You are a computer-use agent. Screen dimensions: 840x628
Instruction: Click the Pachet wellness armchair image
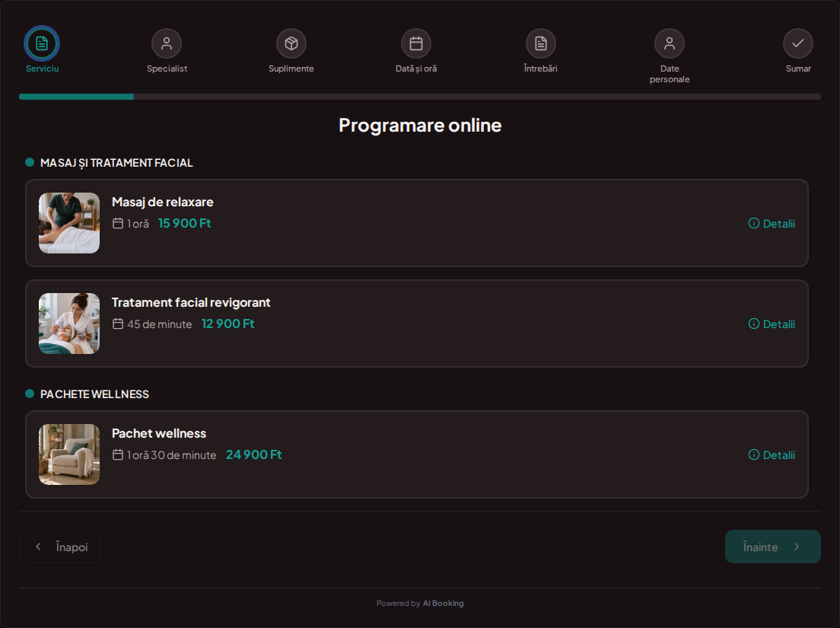pyautogui.click(x=69, y=454)
